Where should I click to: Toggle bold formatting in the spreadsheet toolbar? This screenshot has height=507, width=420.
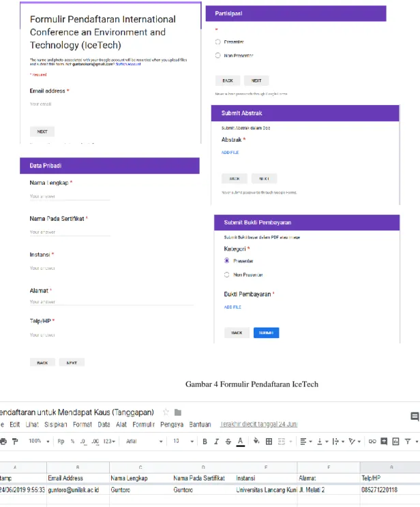click(205, 442)
